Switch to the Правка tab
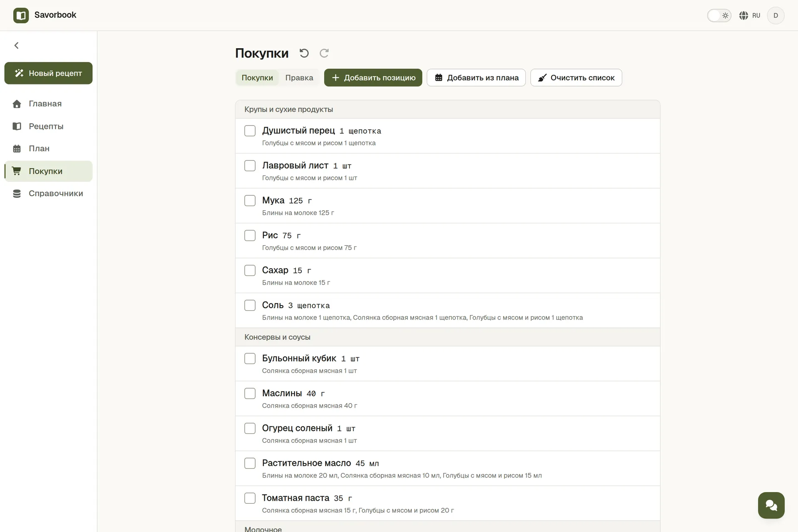This screenshot has height=532, width=798. 299,78
